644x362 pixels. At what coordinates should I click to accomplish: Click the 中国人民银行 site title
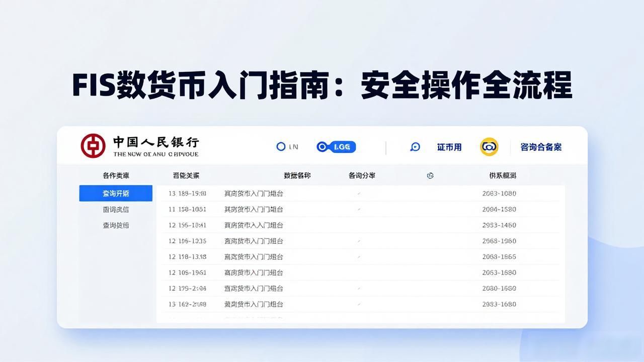pyautogui.click(x=155, y=141)
